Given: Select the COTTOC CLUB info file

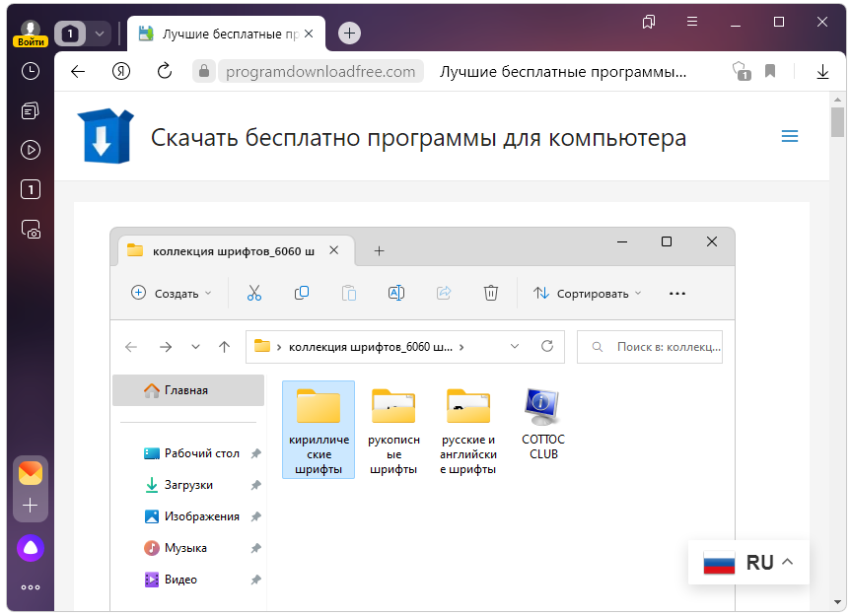Looking at the screenshot, I should tap(542, 423).
